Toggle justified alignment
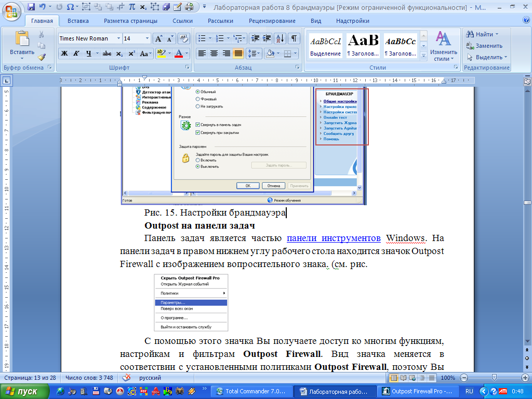The height and width of the screenshot is (399, 532). pyautogui.click(x=238, y=54)
